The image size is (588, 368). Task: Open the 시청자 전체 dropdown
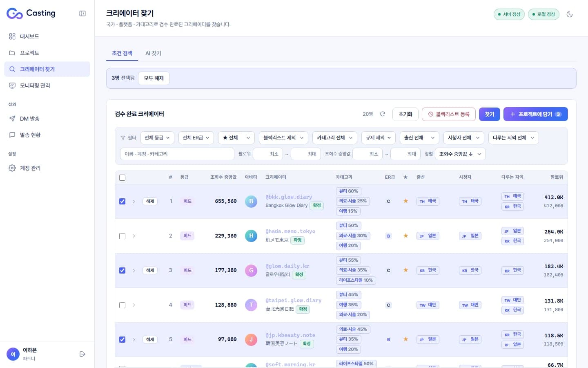[464, 138]
